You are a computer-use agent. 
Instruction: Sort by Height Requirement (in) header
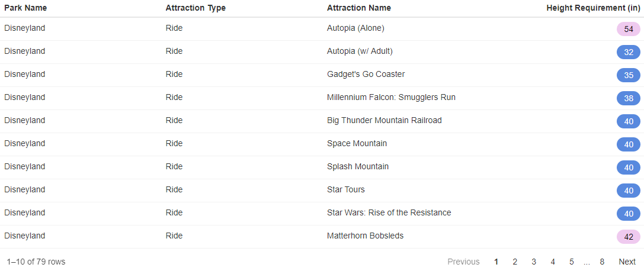point(593,8)
